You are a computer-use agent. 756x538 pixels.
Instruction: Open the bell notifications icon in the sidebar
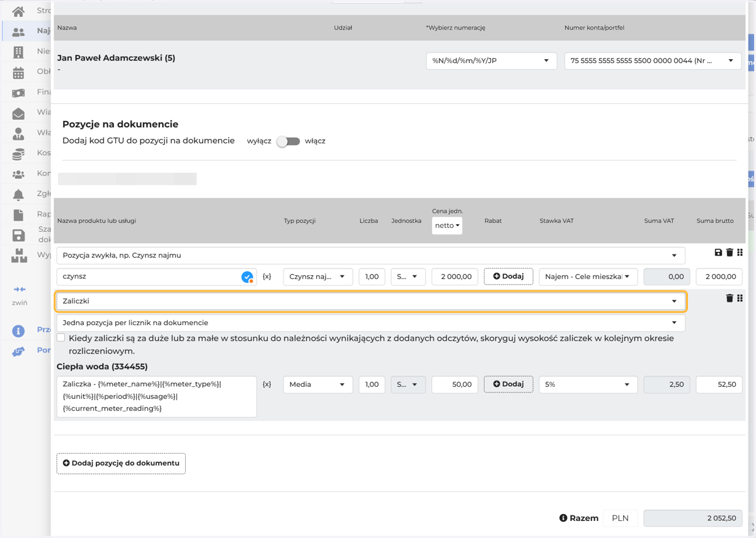18,194
